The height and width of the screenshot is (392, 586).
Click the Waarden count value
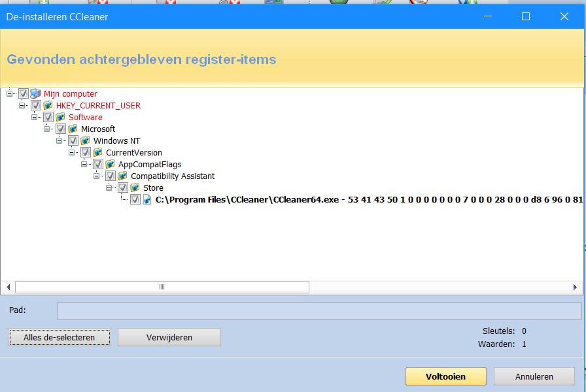pyautogui.click(x=524, y=344)
